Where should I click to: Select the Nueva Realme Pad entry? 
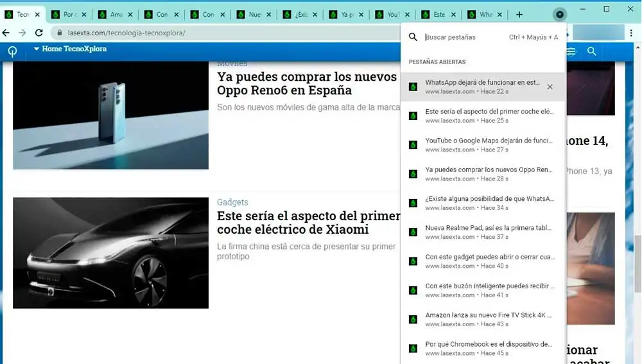483,232
